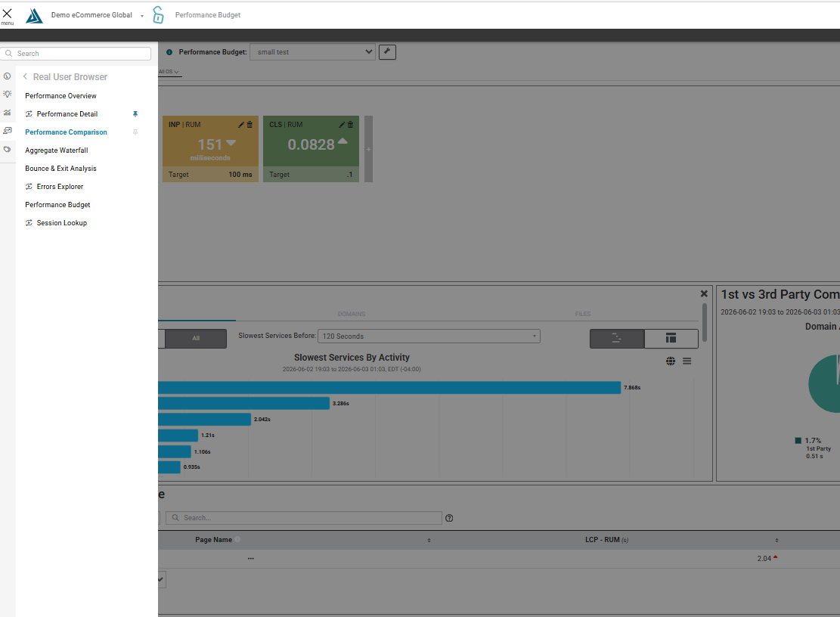
Task: Switch to the FILES tab
Action: click(583, 314)
